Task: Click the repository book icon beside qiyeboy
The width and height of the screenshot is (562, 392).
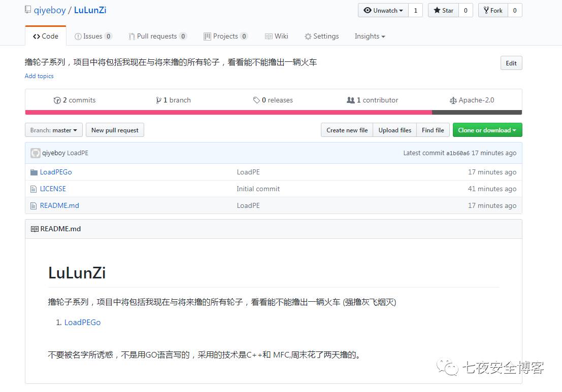Action: click(27, 10)
